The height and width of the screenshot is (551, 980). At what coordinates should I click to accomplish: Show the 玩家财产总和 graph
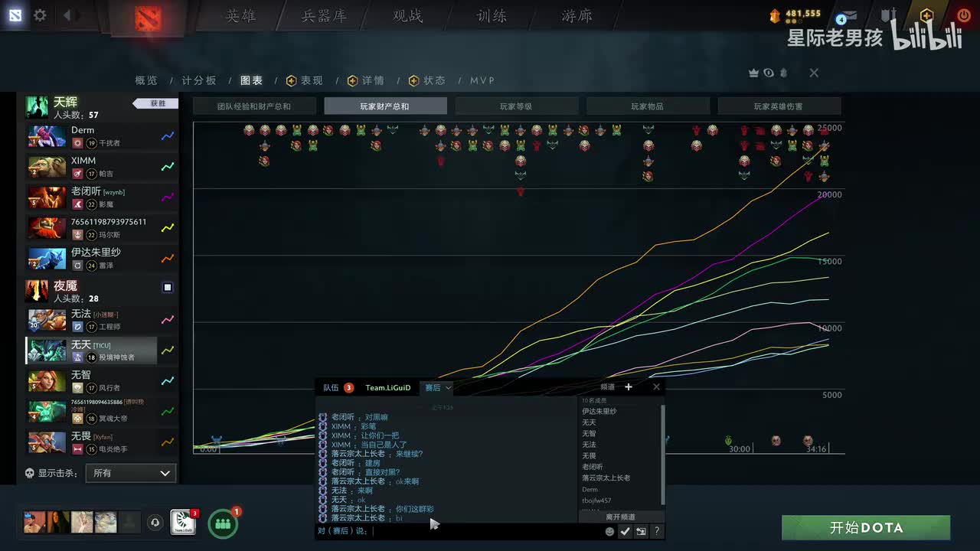[x=385, y=106]
